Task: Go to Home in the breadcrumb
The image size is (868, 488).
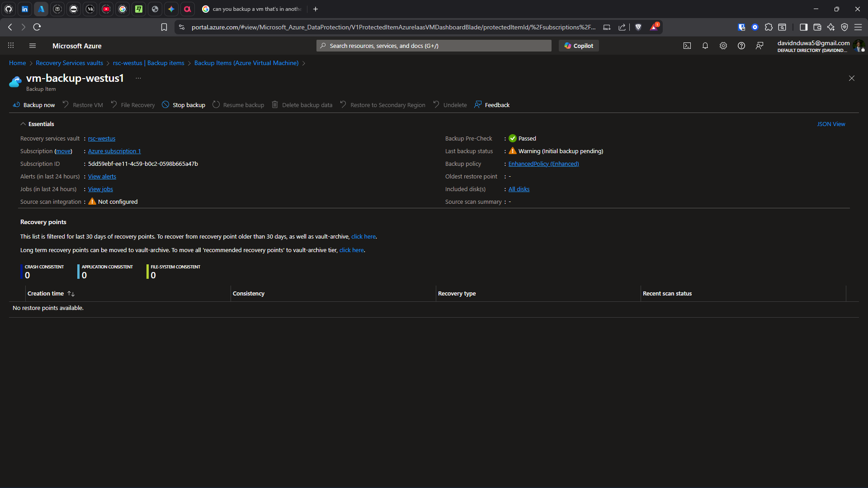Action: coord(18,63)
